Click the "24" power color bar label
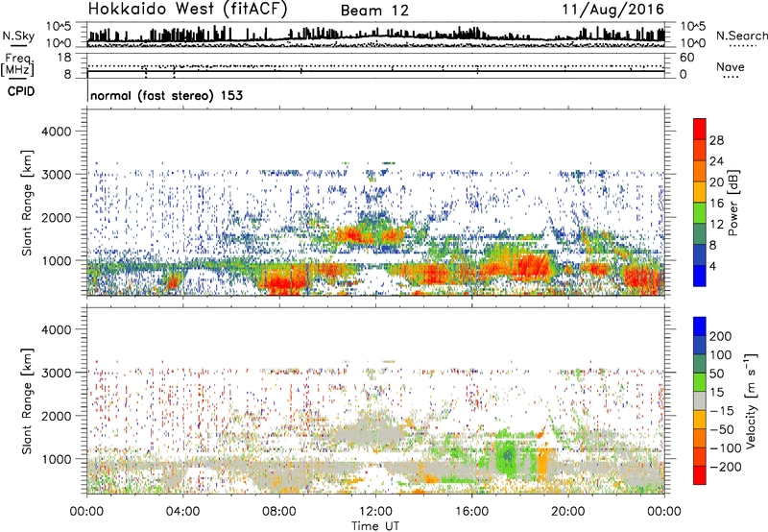 pyautogui.click(x=716, y=161)
